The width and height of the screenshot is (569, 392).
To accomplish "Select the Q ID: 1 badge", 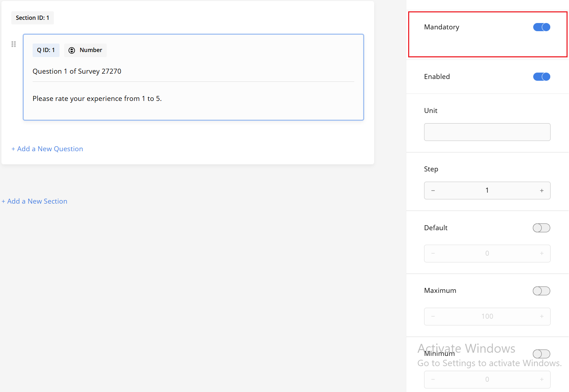I will point(46,50).
